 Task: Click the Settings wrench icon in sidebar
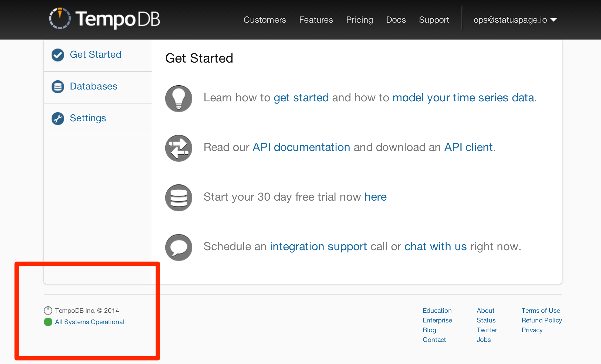58,119
